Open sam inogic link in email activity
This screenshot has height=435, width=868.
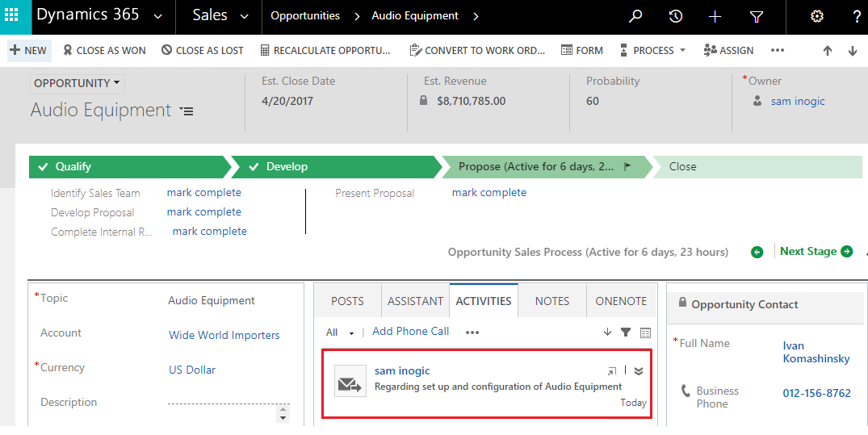402,370
